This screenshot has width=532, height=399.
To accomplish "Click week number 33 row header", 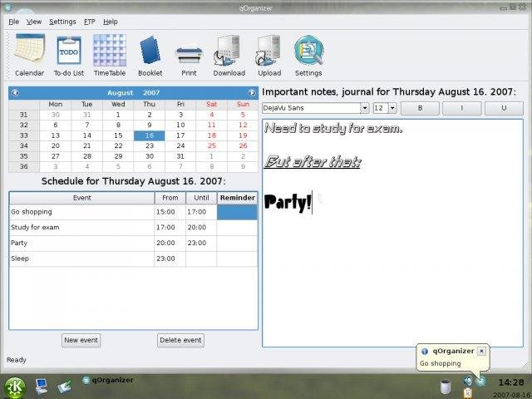I will point(24,135).
